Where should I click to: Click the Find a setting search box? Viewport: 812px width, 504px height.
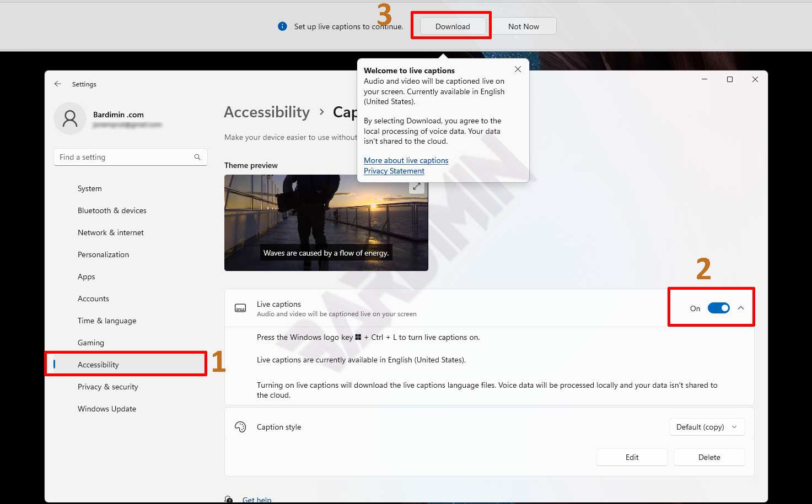tap(124, 157)
